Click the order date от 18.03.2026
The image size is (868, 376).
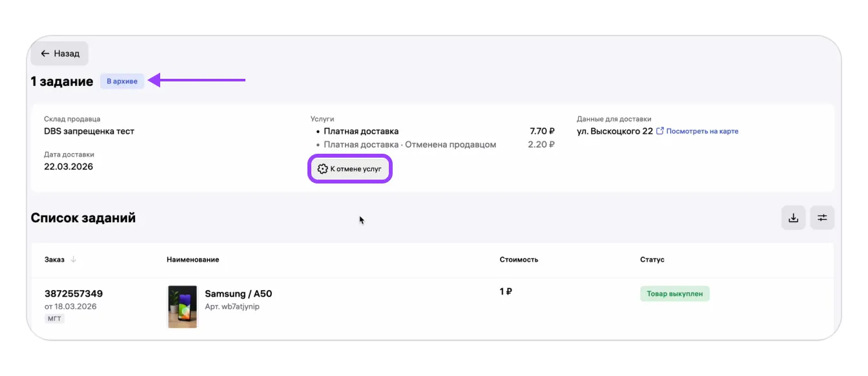[x=70, y=306]
